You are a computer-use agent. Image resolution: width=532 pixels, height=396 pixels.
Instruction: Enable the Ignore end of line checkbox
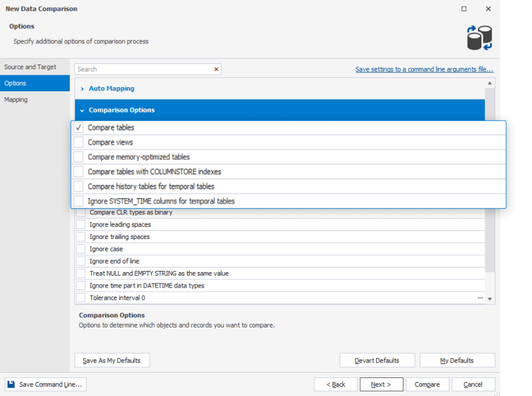click(81, 261)
